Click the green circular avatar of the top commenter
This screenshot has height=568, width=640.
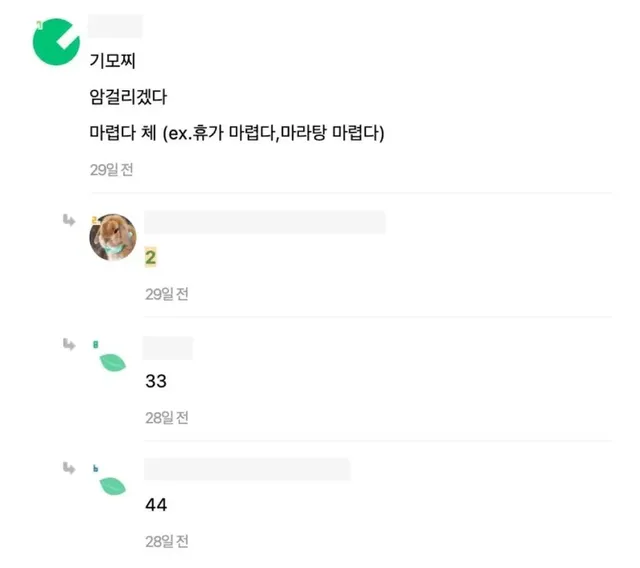56,41
